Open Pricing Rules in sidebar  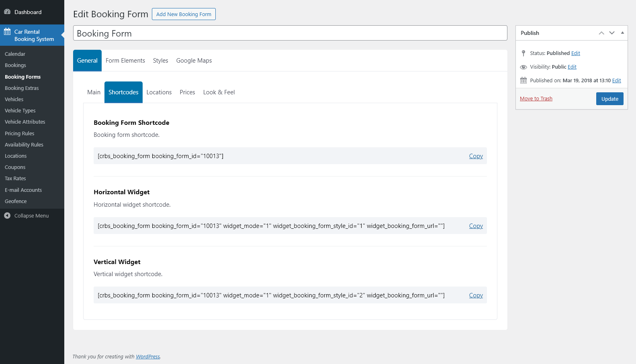coord(19,134)
